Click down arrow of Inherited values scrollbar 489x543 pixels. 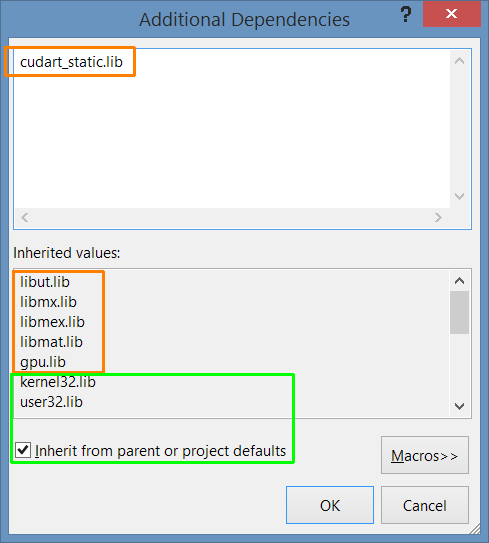460,406
